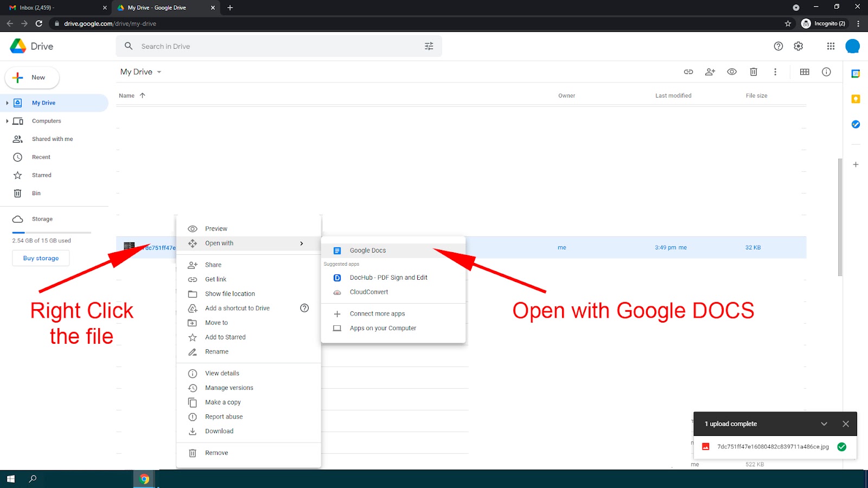
Task: Open the Bin
Action: coord(36,193)
